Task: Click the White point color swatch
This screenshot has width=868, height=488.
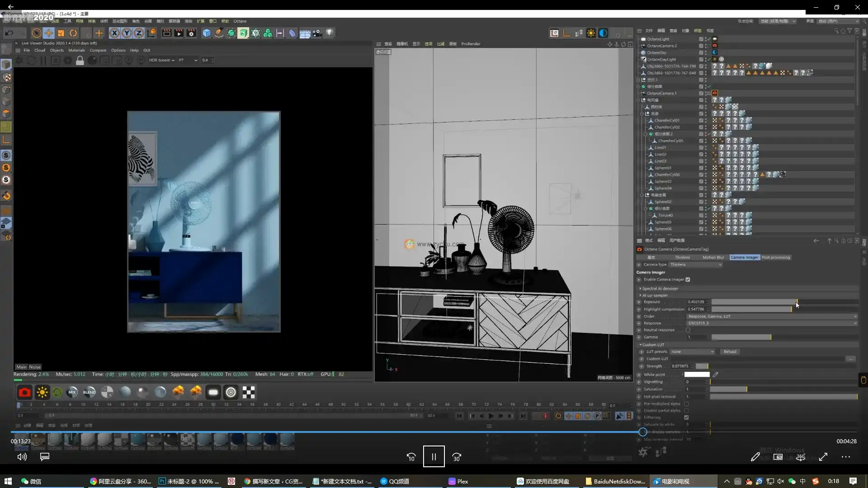Action: pos(697,375)
